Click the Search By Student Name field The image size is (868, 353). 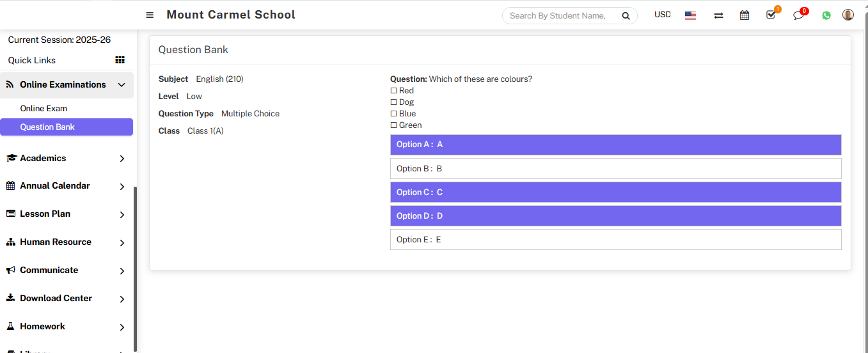coord(560,16)
